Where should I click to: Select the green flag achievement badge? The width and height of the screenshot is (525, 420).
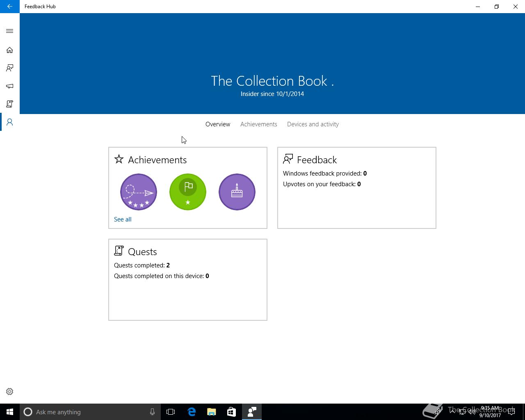188,192
